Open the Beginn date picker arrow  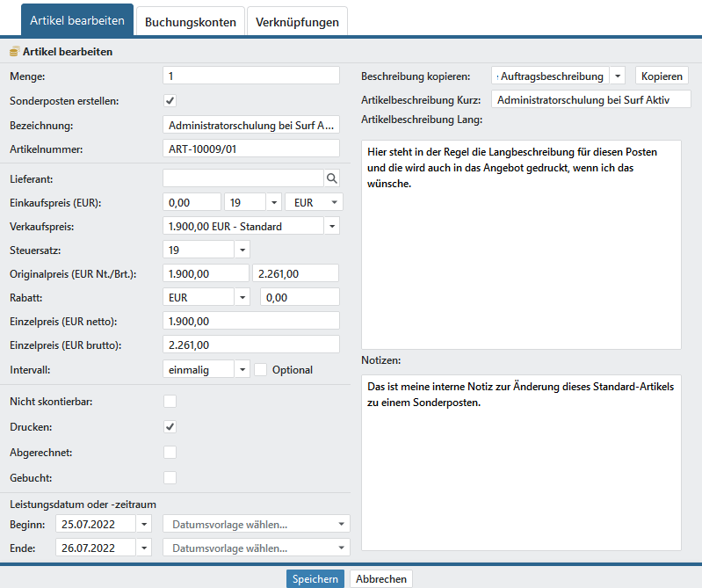point(144,524)
